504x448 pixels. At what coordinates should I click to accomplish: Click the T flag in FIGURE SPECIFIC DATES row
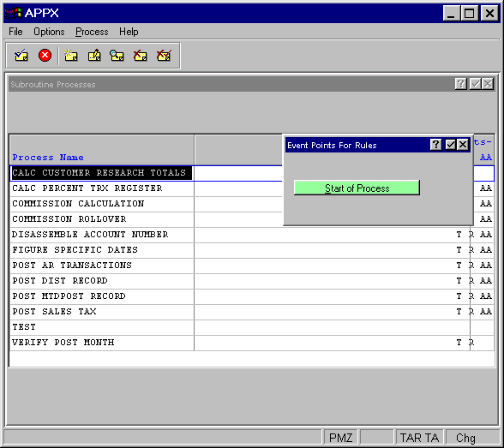tap(459, 250)
